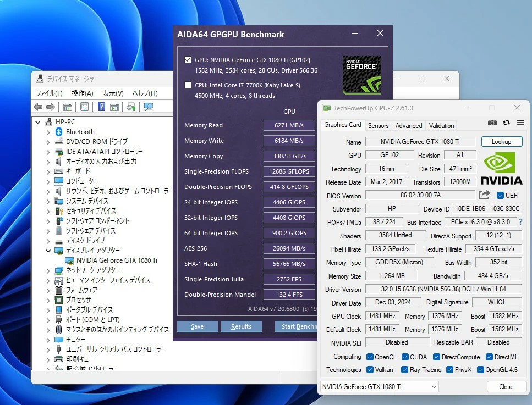The width and height of the screenshot is (532, 405).
Task: Click the Driver Version field in GPU-Z
Action: pos(443,289)
